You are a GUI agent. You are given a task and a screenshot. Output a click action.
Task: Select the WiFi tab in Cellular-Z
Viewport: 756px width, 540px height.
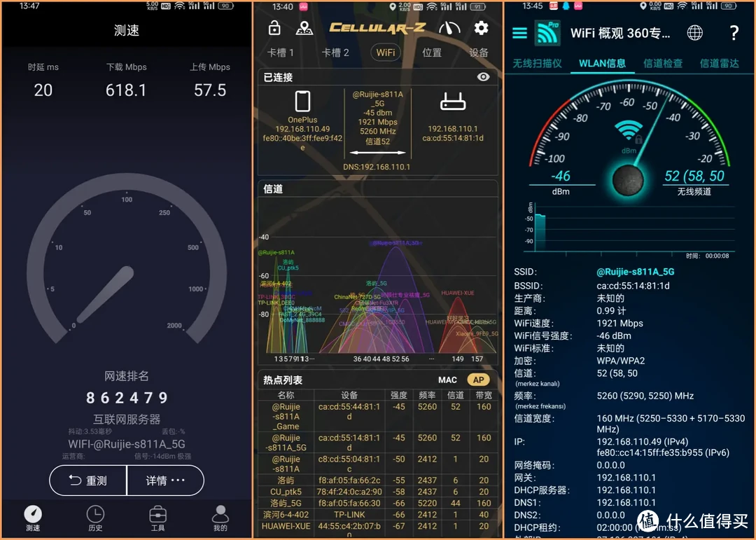(x=385, y=52)
